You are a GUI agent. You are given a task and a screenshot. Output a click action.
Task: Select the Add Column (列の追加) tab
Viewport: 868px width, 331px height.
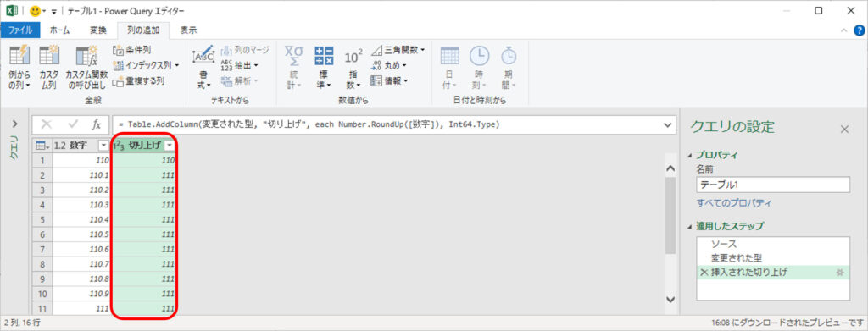tap(143, 30)
